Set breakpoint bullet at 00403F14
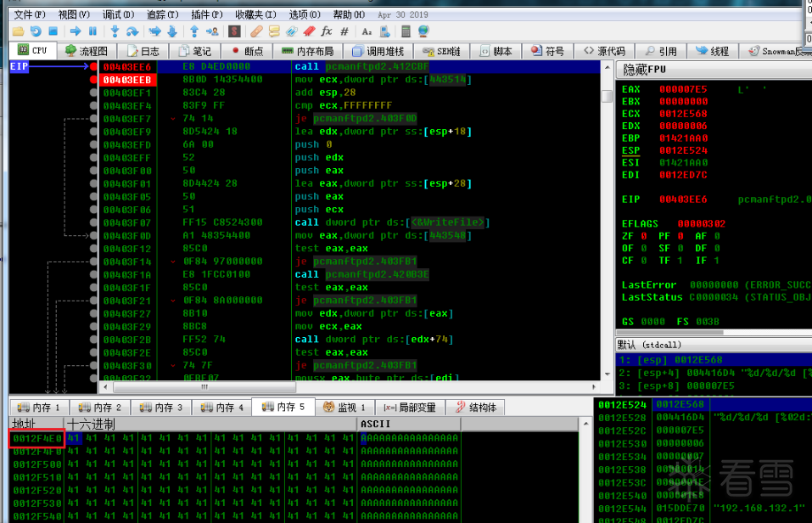 click(93, 261)
